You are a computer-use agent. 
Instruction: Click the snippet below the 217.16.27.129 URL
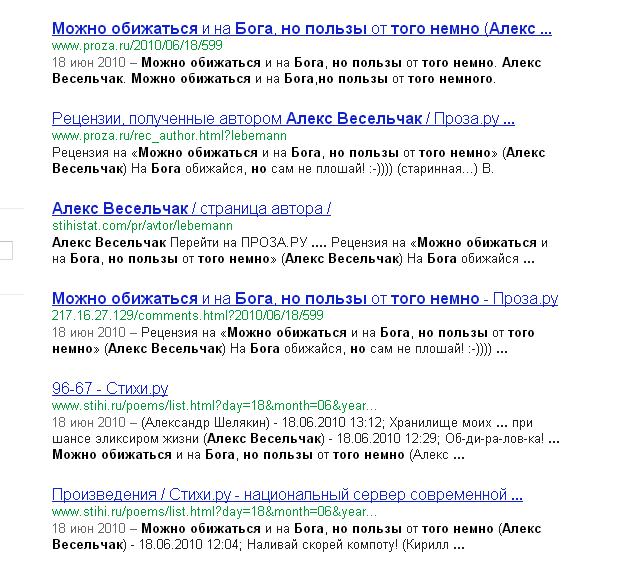pyautogui.click(x=290, y=341)
